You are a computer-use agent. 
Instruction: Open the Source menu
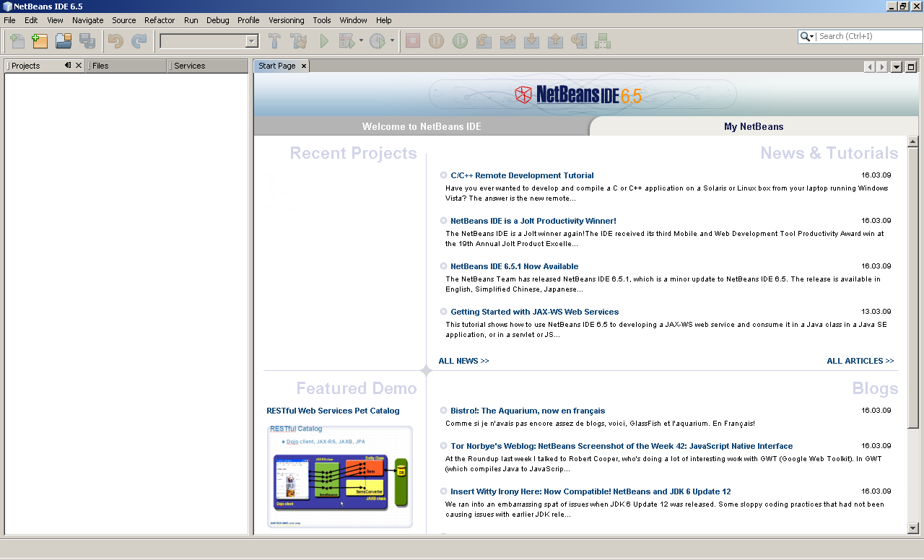click(x=124, y=20)
